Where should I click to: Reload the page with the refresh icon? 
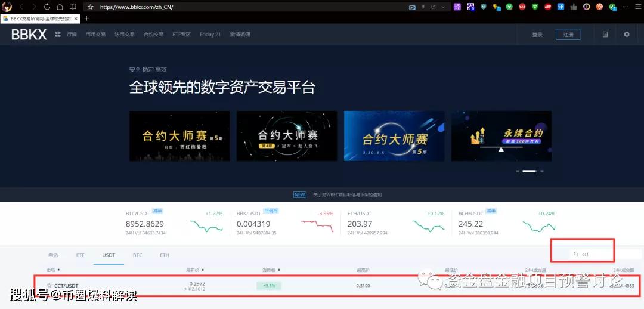pyautogui.click(x=47, y=7)
